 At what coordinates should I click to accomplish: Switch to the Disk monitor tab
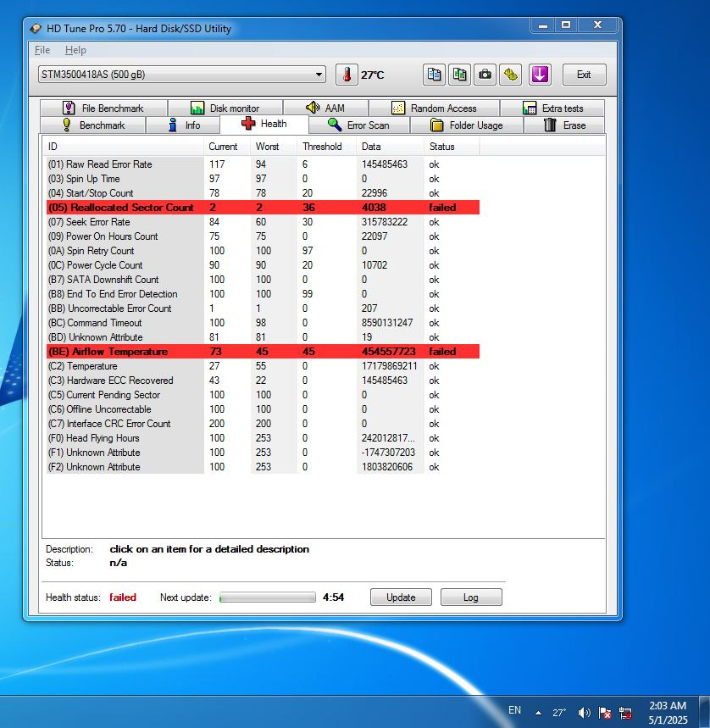coord(225,108)
